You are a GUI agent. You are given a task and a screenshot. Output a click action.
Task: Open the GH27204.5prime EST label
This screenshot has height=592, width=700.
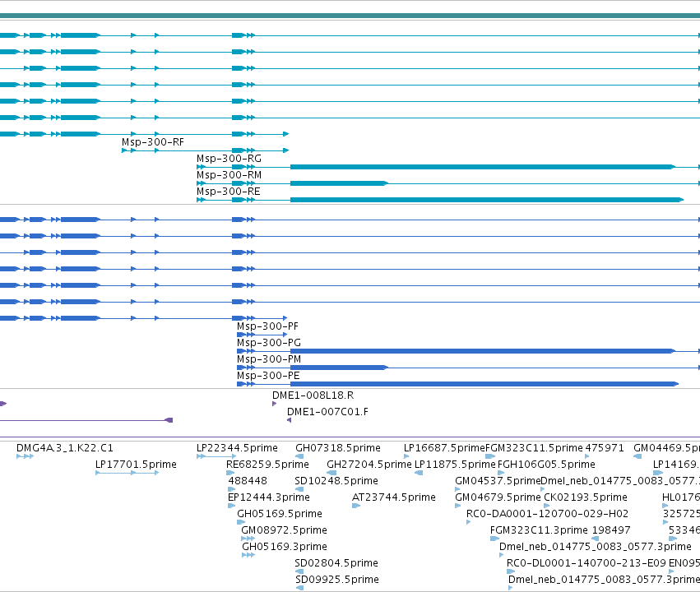[369, 465]
